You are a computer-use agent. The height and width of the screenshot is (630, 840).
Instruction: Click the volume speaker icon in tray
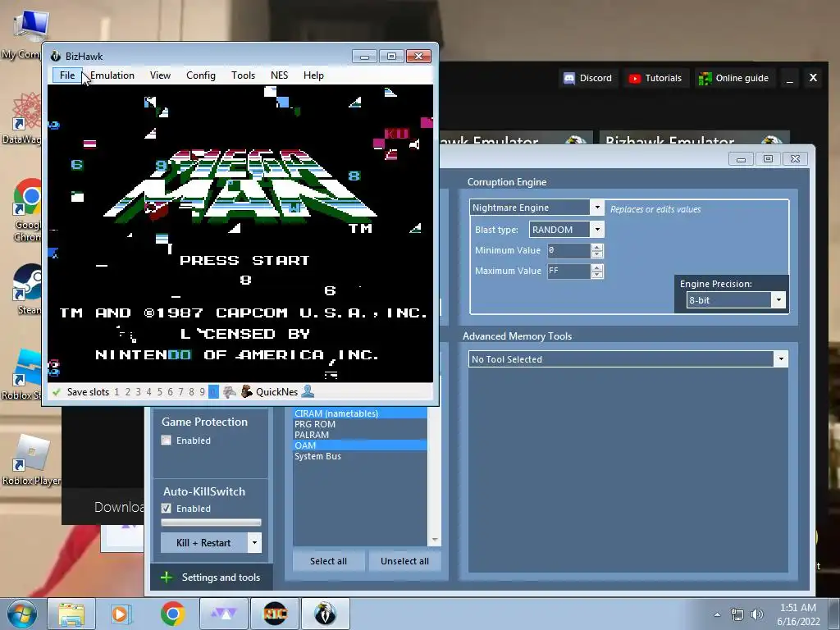757,615
